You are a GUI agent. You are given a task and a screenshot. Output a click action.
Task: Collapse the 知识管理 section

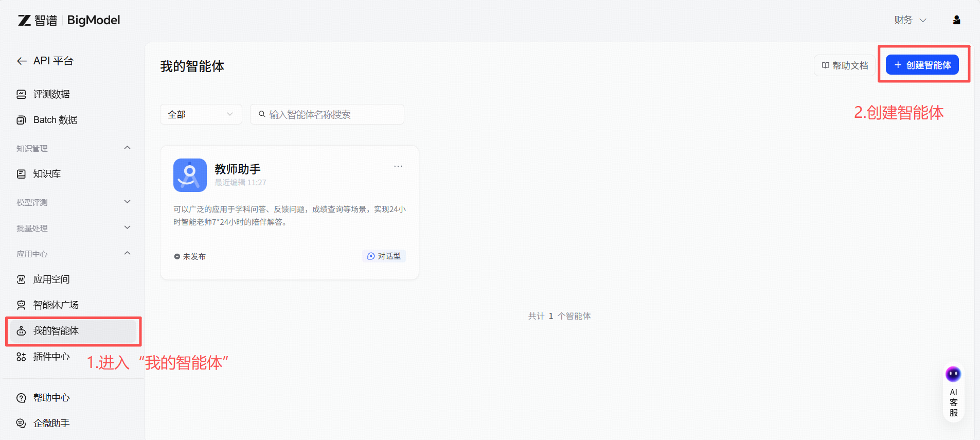tap(127, 148)
